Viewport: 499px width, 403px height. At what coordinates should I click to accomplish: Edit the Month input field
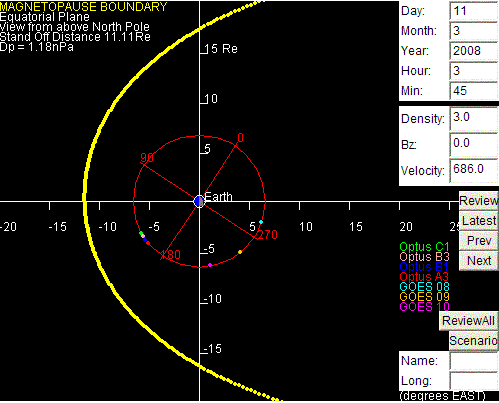click(474, 31)
